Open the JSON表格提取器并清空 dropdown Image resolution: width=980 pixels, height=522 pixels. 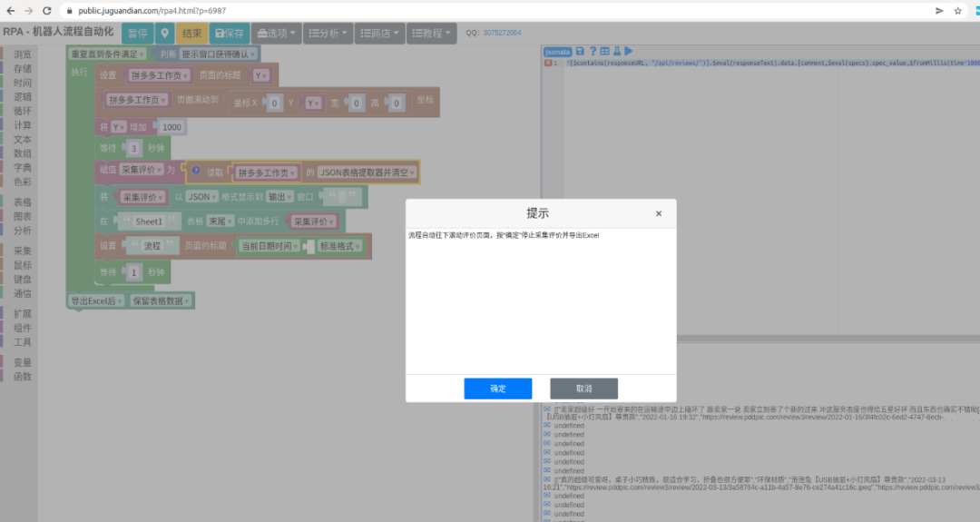[x=367, y=172]
